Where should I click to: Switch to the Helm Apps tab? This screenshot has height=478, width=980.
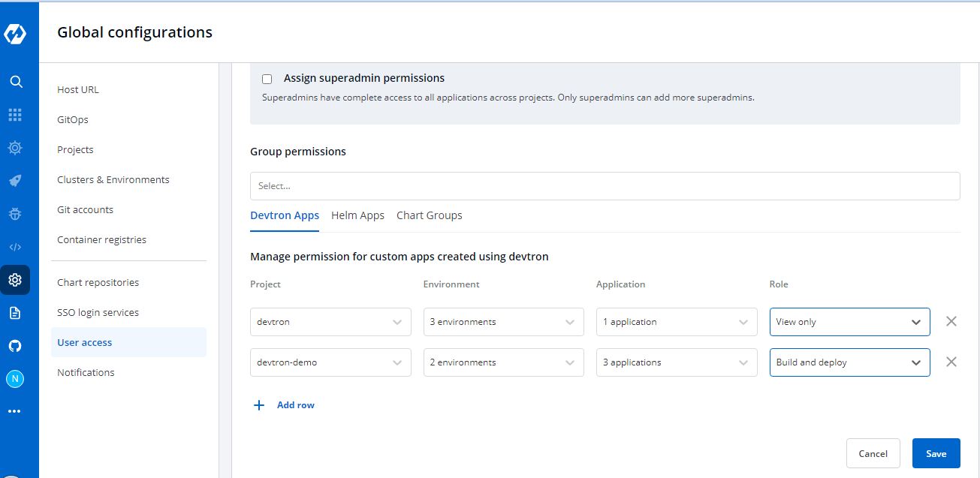357,215
